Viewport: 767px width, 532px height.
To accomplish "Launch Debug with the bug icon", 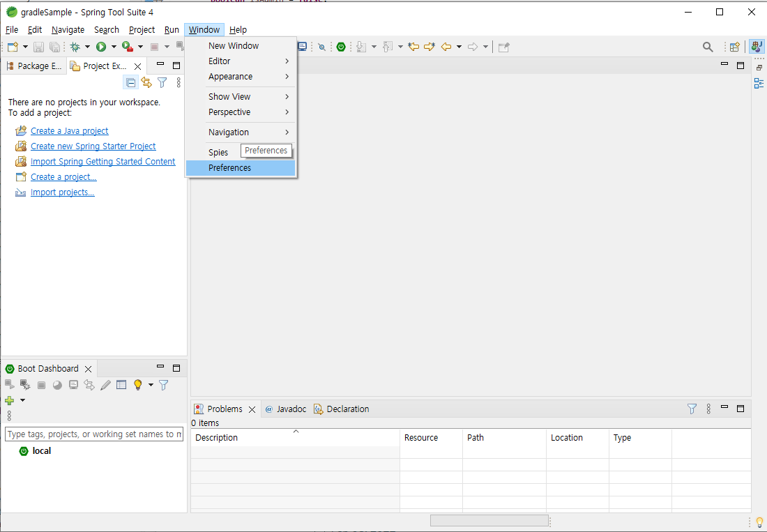I will [75, 47].
